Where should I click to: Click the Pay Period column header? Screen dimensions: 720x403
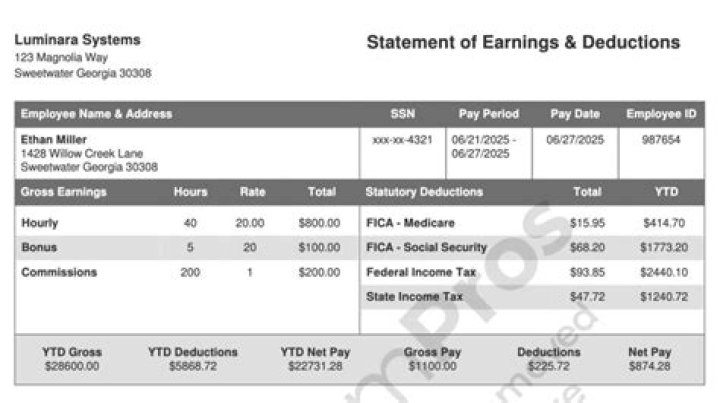pyautogui.click(x=489, y=114)
